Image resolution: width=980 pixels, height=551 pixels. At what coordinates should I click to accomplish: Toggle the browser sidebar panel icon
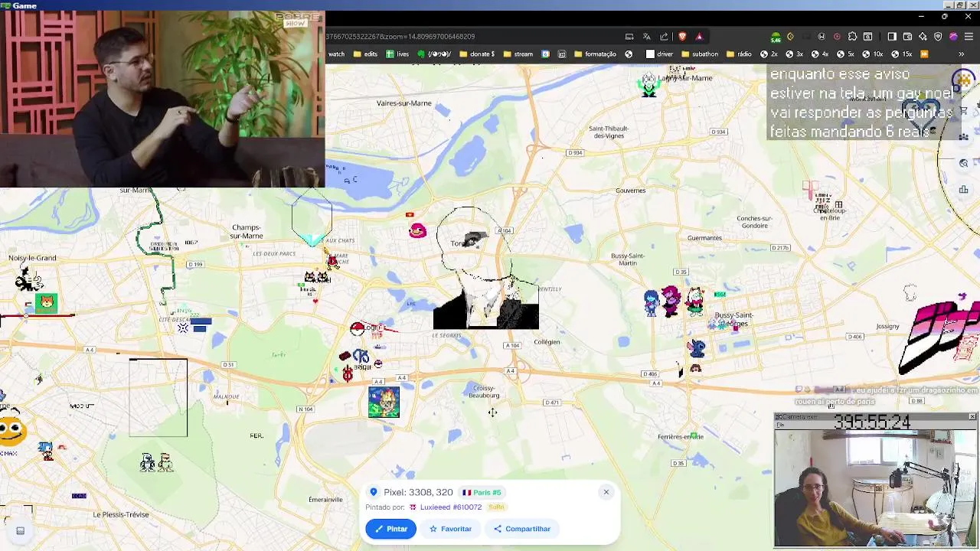[892, 36]
